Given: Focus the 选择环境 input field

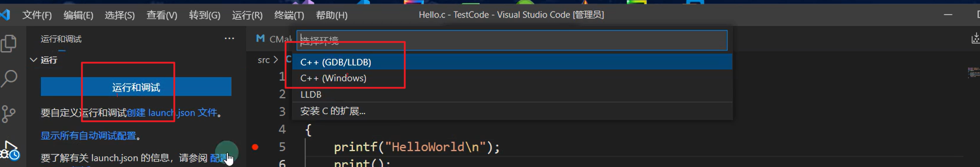Looking at the screenshot, I should pyautogui.click(x=512, y=41).
